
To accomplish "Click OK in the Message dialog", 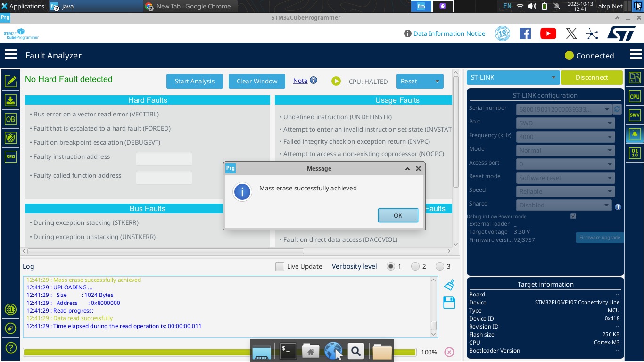I will point(398,215).
